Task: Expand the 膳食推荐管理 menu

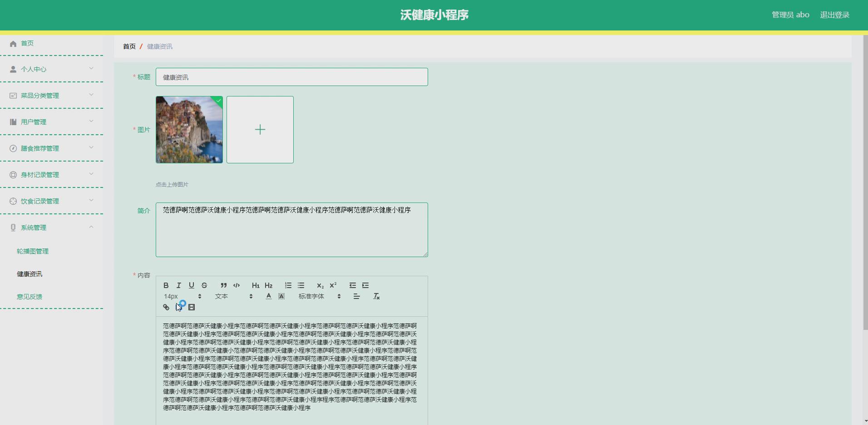Action: point(51,148)
